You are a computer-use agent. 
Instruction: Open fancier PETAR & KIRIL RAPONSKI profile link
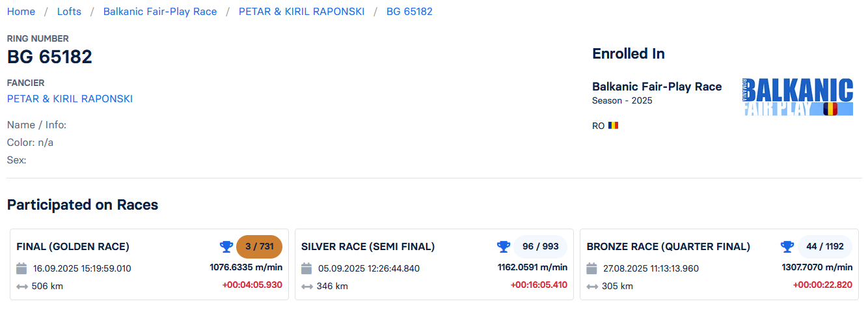pos(70,99)
